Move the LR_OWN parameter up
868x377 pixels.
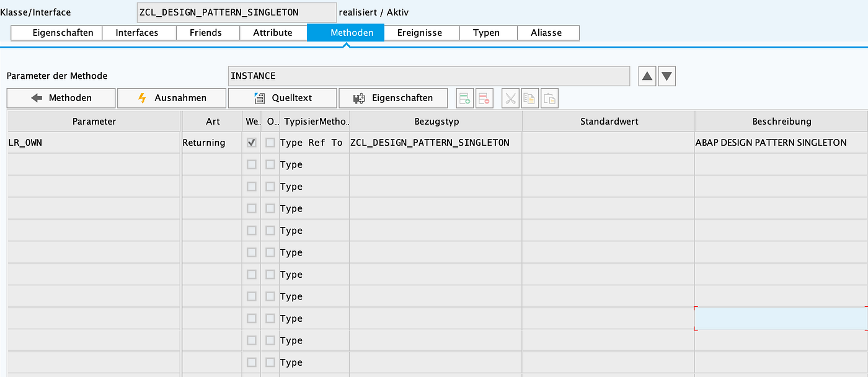point(647,76)
